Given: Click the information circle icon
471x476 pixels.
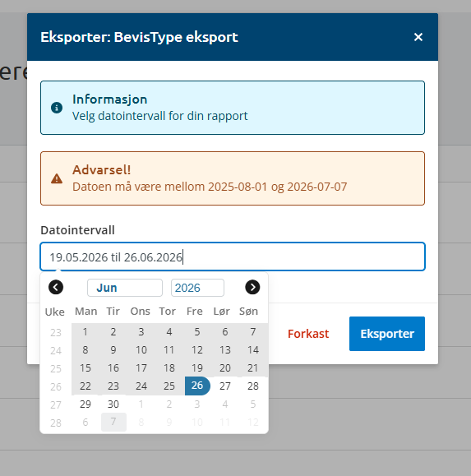Looking at the screenshot, I should (57, 108).
